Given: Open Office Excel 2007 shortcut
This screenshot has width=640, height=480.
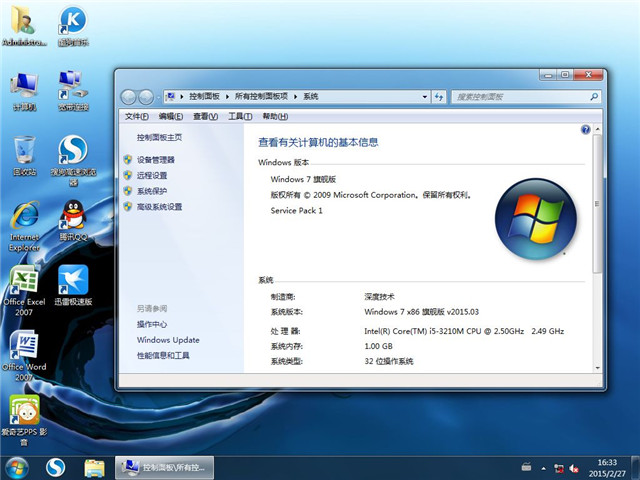Looking at the screenshot, I should 24,291.
